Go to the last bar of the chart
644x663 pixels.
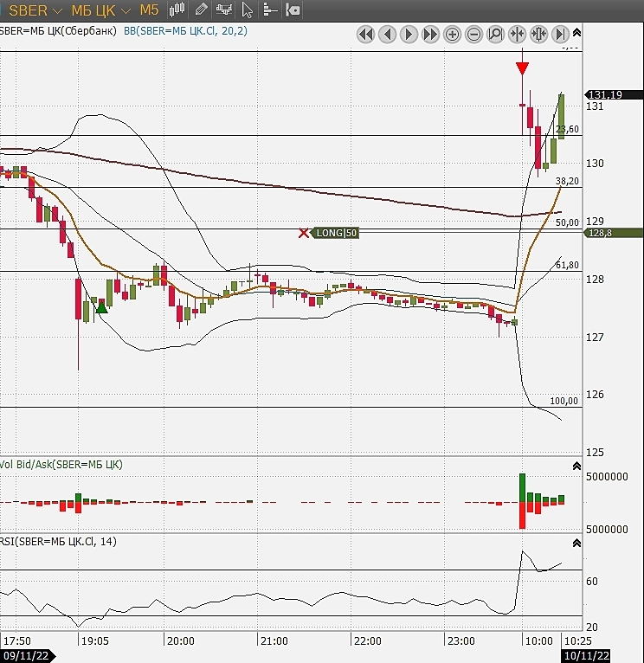click(560, 35)
